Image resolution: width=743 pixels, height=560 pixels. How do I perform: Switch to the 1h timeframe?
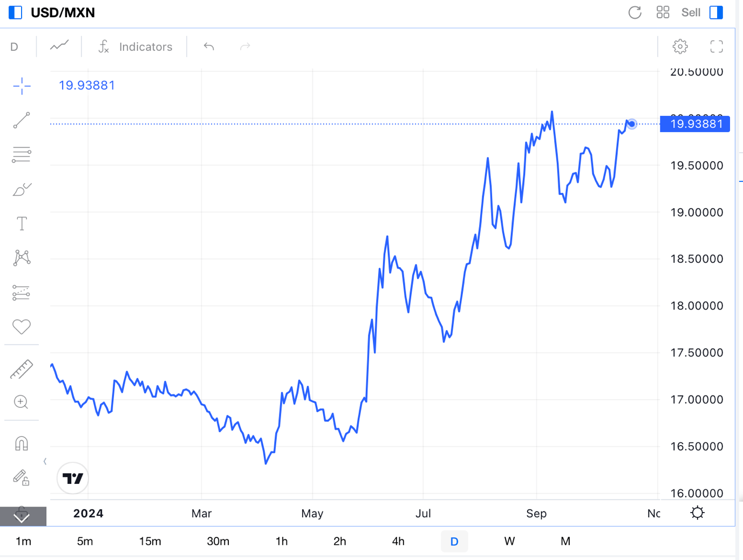click(282, 541)
